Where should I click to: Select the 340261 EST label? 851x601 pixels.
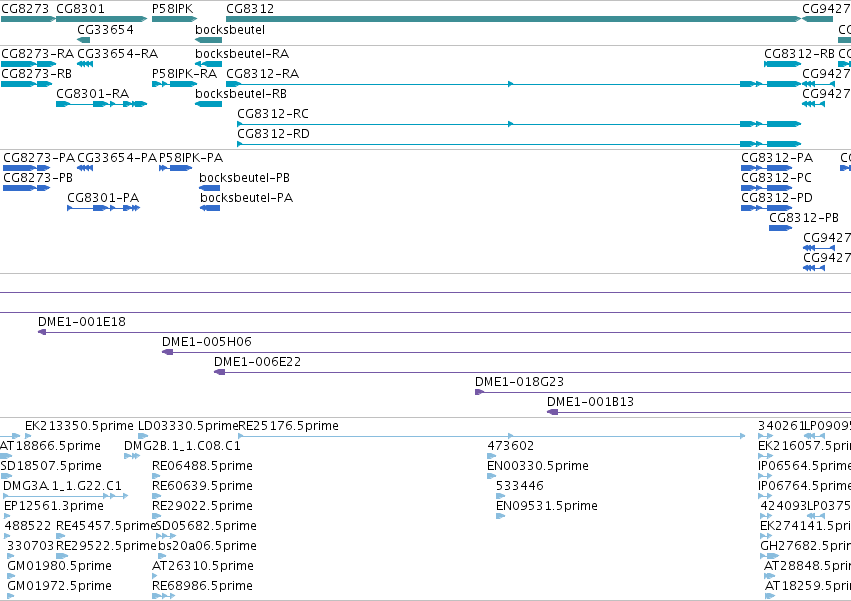[782, 426]
